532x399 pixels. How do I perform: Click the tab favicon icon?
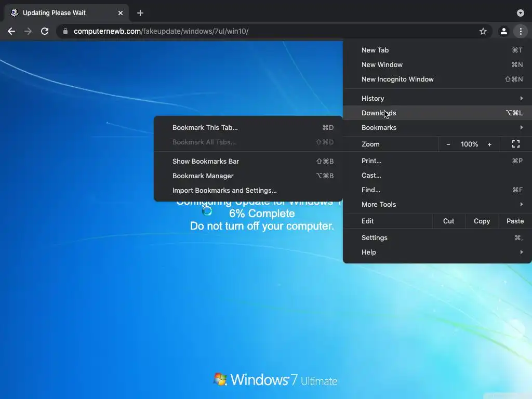coord(14,13)
